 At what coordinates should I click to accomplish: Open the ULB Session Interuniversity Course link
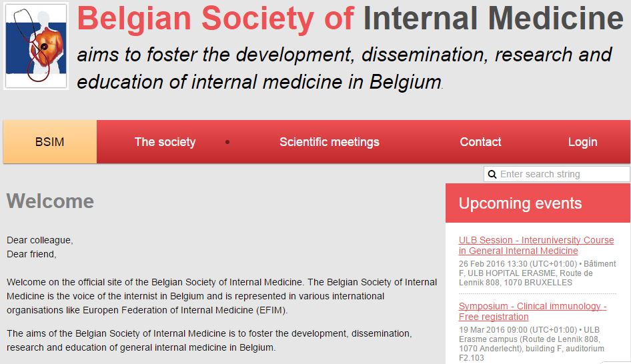point(536,245)
